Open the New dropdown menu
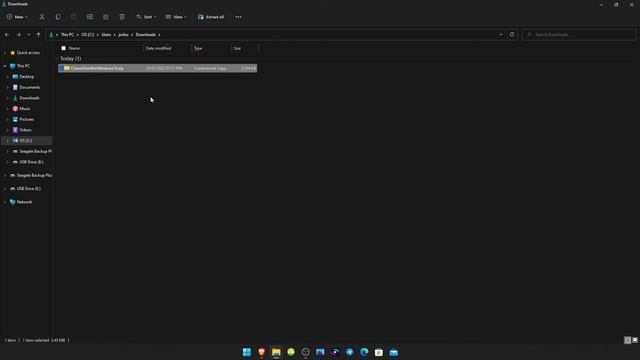 pos(17,17)
